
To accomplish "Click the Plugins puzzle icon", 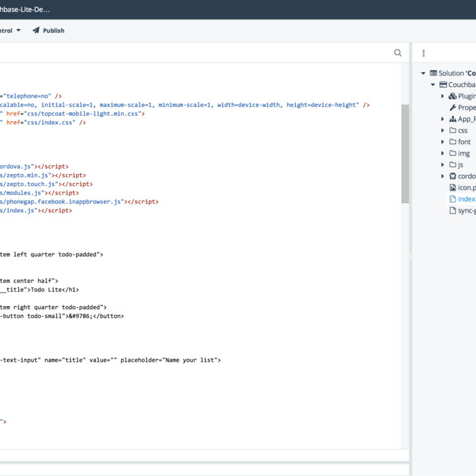I will (x=453, y=97).
